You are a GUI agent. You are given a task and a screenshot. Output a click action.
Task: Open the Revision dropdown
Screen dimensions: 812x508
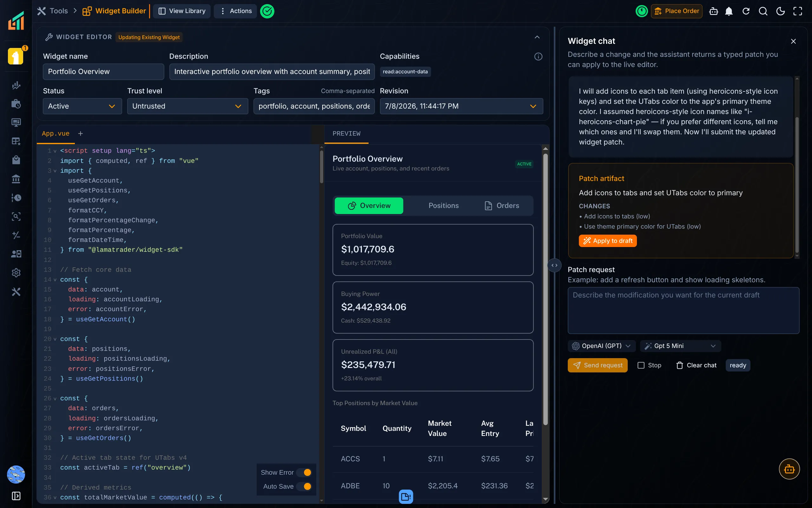click(461, 106)
